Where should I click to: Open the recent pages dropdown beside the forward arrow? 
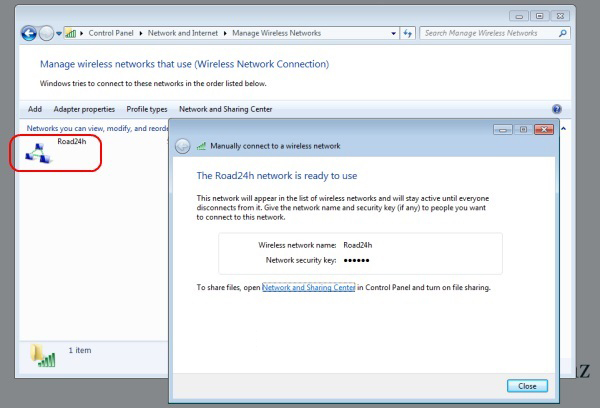click(x=59, y=34)
